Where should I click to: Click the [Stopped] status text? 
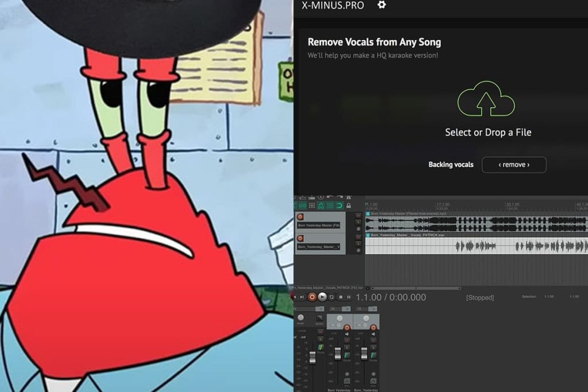pos(480,297)
